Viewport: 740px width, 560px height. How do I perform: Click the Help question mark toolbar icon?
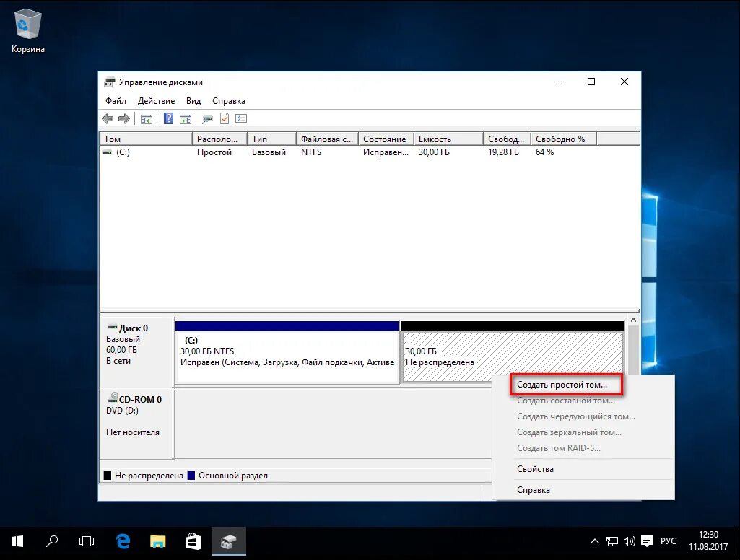[168, 119]
